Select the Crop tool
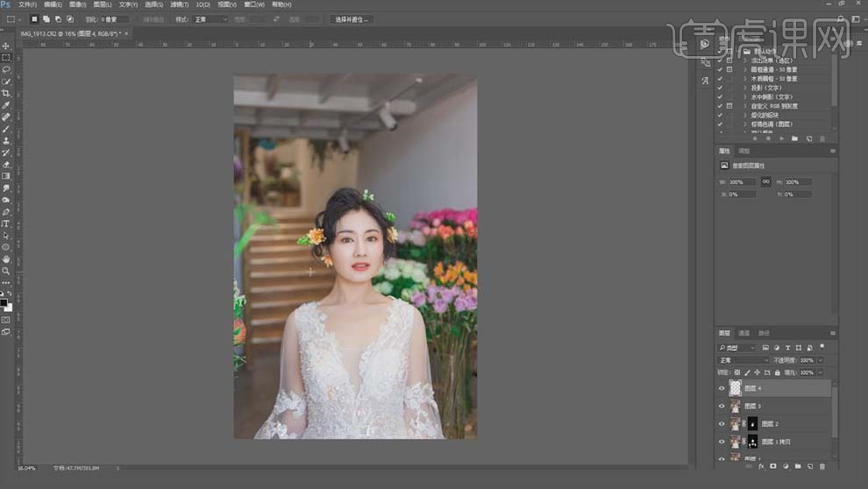This screenshot has height=489, width=868. (6, 93)
